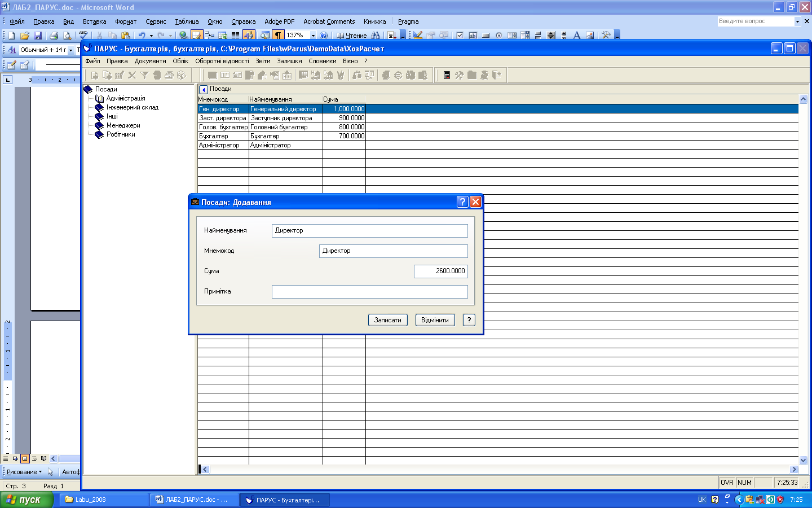Open Word's Undo history dropdown arrow
This screenshot has height=508, width=812.
point(151,35)
